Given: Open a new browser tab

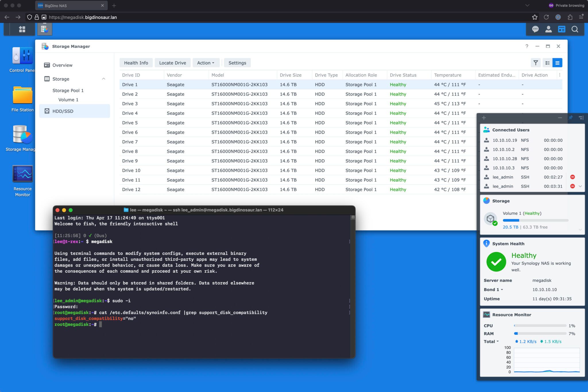Looking at the screenshot, I should tap(114, 5).
